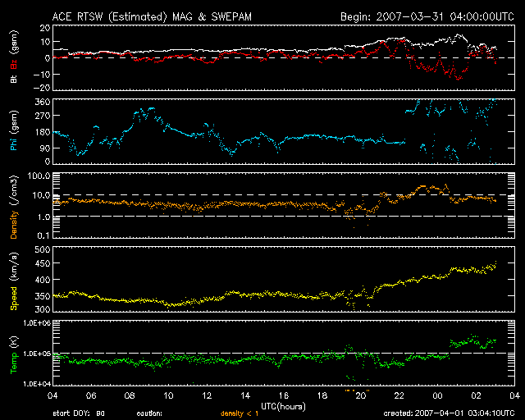
Task: Select the "500" tick on the Speed axis
Action: pyautogui.click(x=43, y=250)
